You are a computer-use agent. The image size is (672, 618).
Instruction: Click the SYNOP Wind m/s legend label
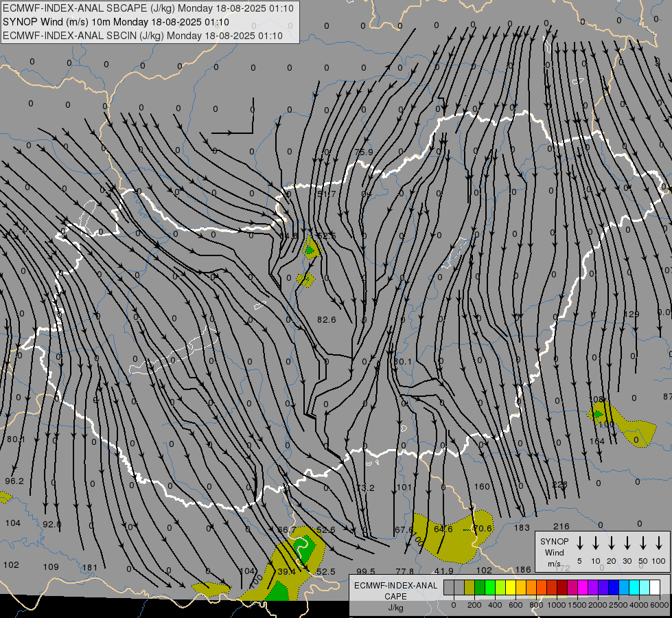pyautogui.click(x=554, y=552)
